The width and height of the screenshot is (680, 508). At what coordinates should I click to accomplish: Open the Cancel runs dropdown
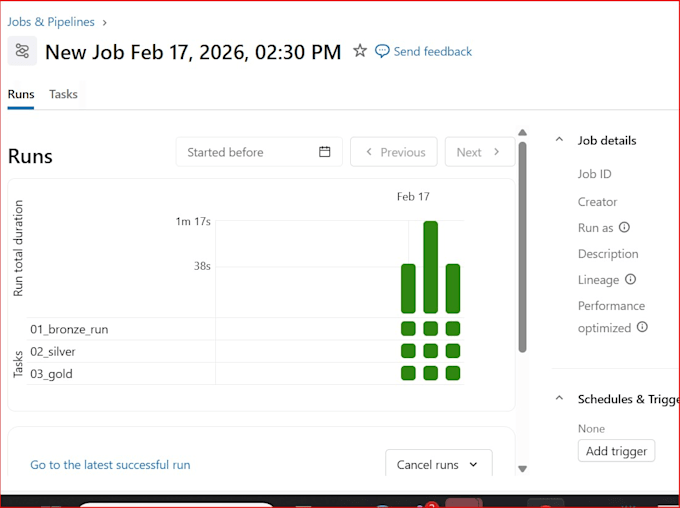tap(438, 464)
